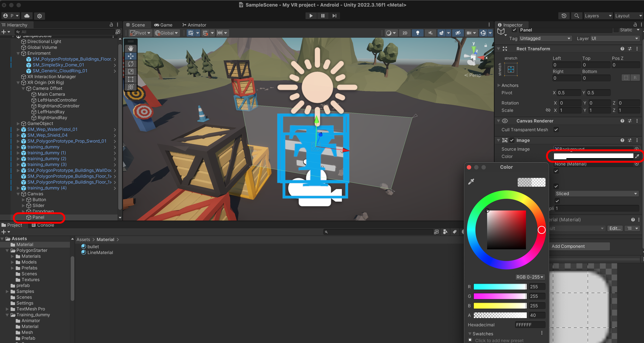
Task: Click the eyedropper in the Color window
Action: (471, 182)
